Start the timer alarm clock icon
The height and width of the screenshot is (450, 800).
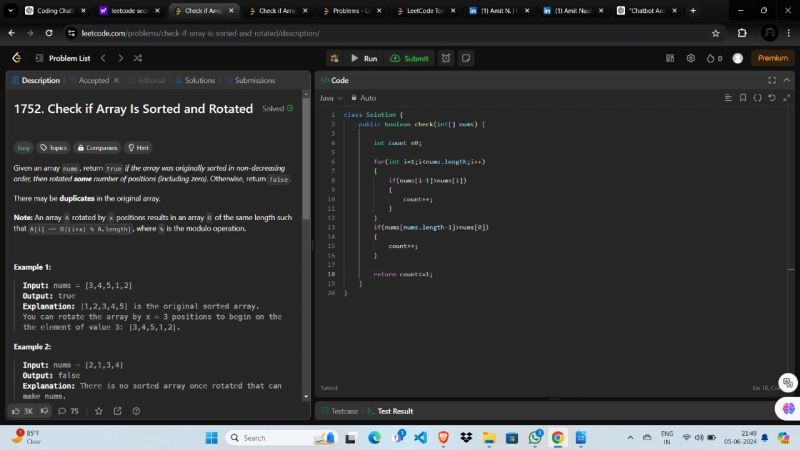coord(446,58)
